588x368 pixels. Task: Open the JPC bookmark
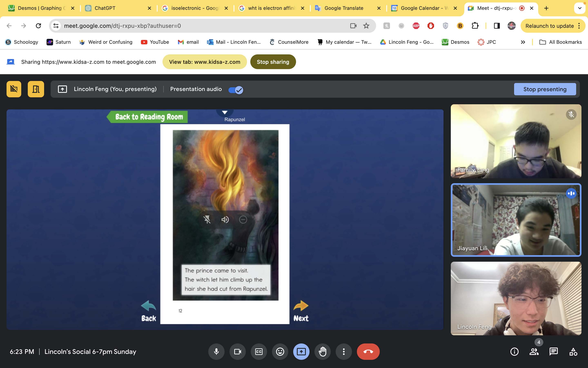pyautogui.click(x=487, y=42)
